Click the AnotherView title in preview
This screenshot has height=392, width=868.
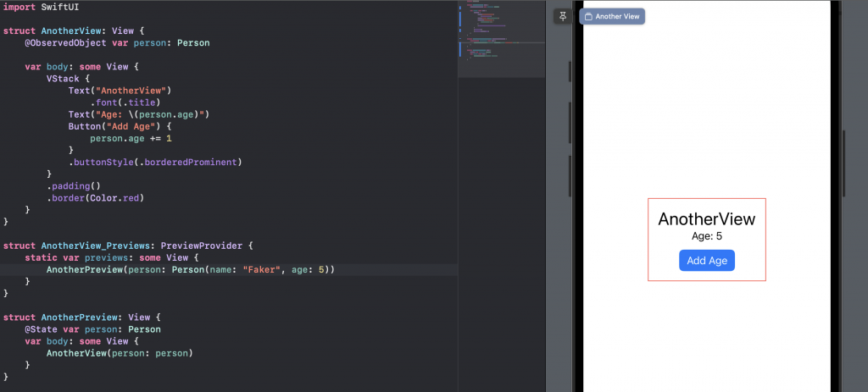point(706,219)
